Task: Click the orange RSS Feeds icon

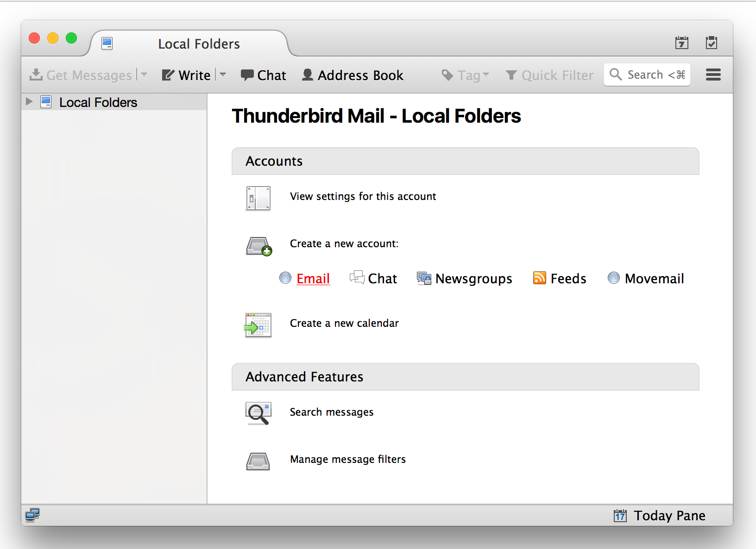Action: click(540, 278)
